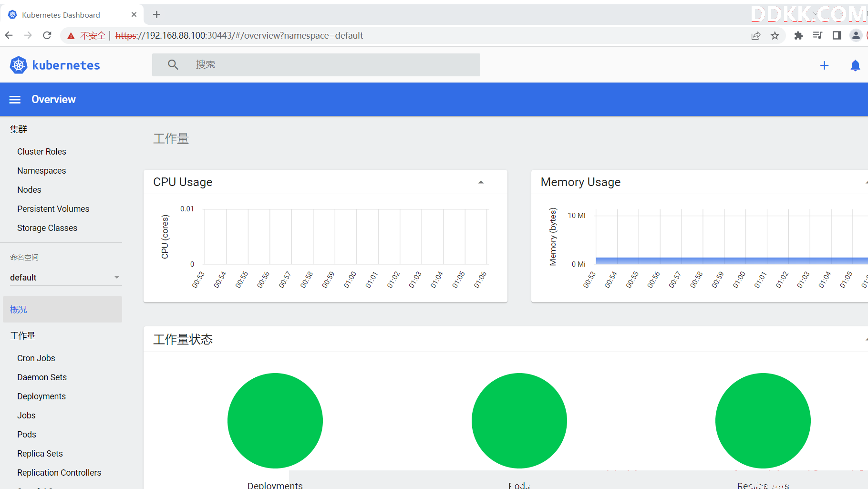This screenshot has height=489, width=868.
Task: Select the 概况 overview item
Action: pos(62,309)
